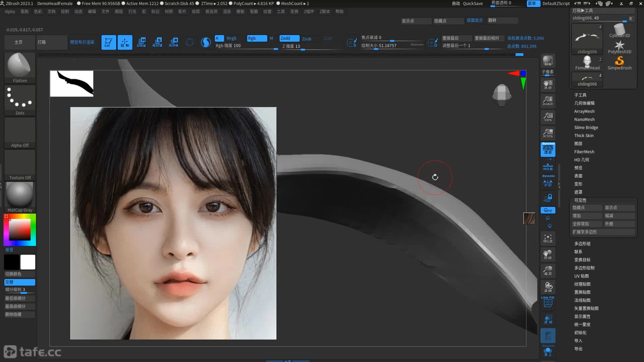Select the Scale (S) transform tool
This screenshot has height=362, width=644.
[x=157, y=43]
